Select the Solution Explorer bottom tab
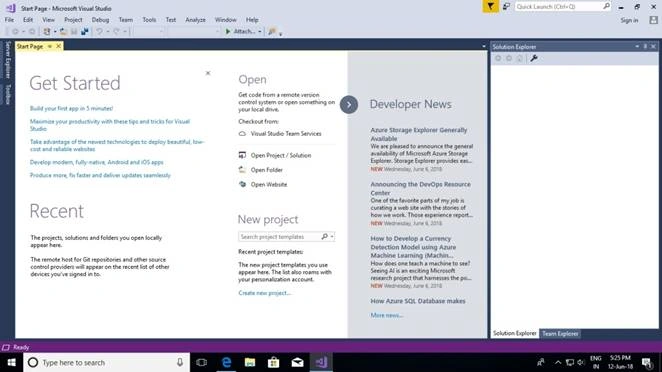Viewport: 662px width, 372px height. [515, 333]
